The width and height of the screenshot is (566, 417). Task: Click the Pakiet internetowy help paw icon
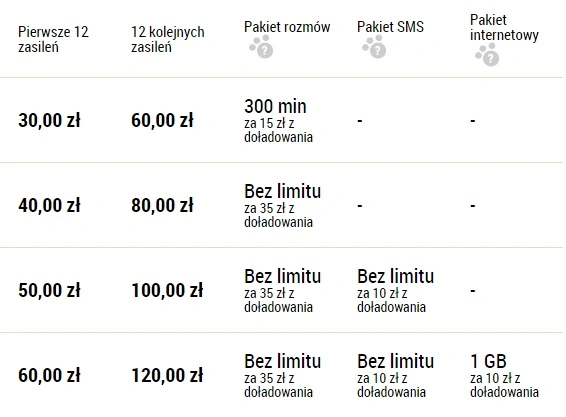[487, 55]
